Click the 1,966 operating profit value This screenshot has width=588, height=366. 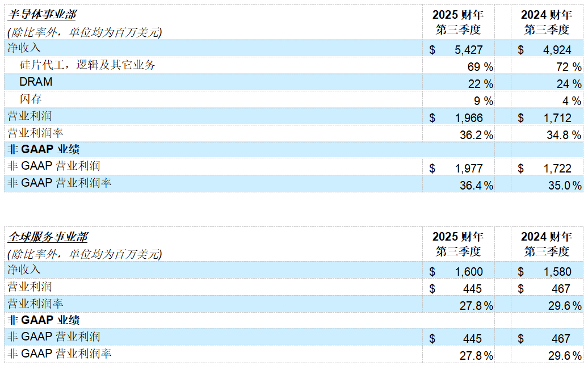(x=468, y=118)
